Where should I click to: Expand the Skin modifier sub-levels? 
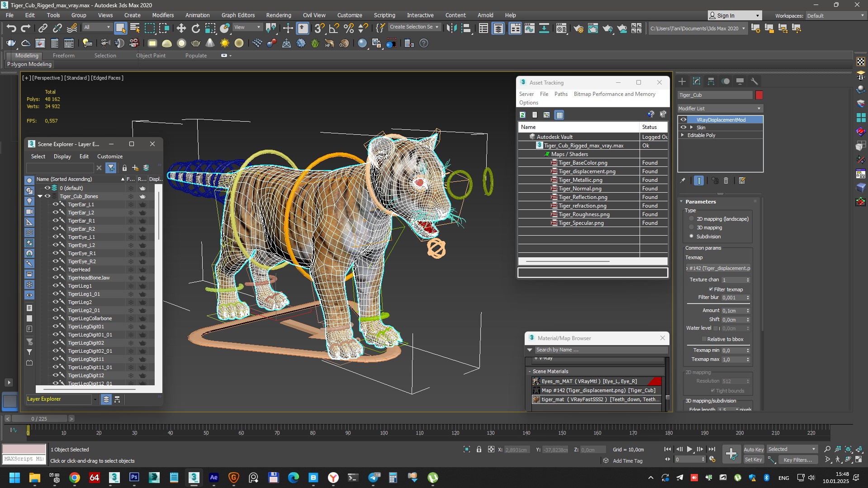click(691, 128)
